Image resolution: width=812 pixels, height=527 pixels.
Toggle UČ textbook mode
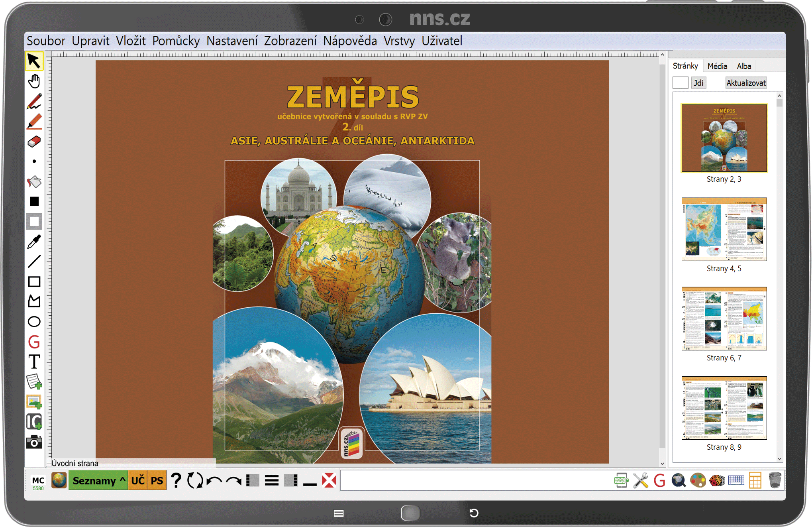(138, 481)
